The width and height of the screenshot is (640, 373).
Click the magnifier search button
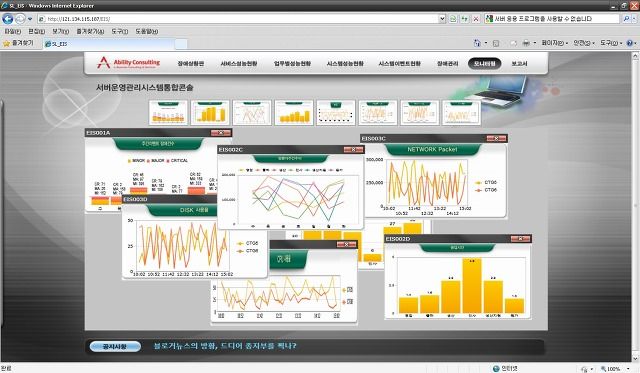tap(627, 19)
